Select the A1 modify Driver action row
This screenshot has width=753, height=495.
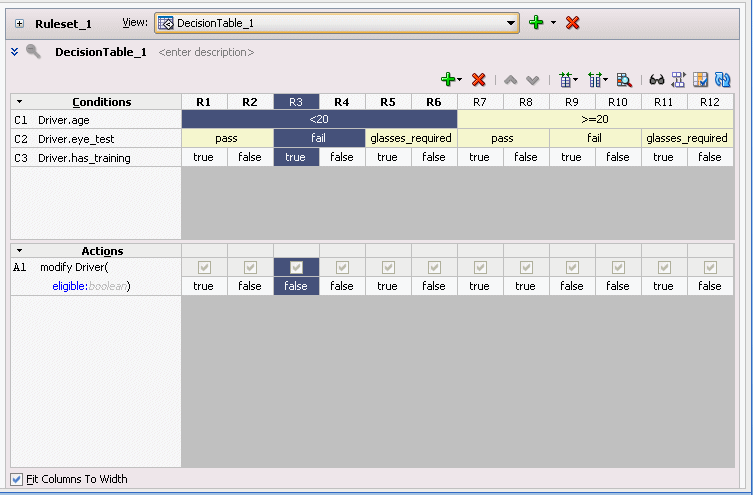coord(96,277)
